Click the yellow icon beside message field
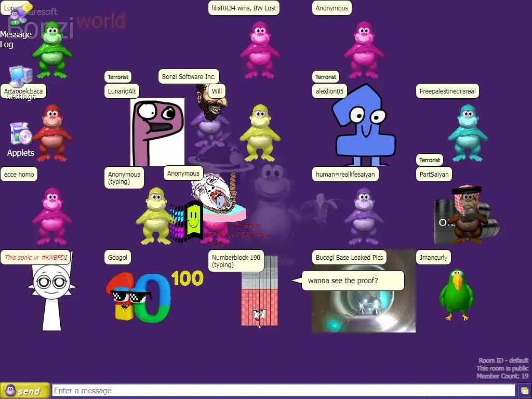The image size is (532, 399). (525, 391)
